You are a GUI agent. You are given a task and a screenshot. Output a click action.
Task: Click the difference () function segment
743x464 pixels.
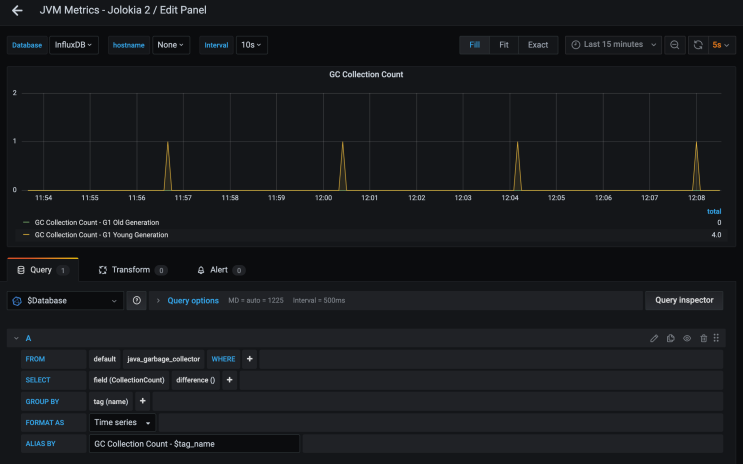pyautogui.click(x=195, y=380)
